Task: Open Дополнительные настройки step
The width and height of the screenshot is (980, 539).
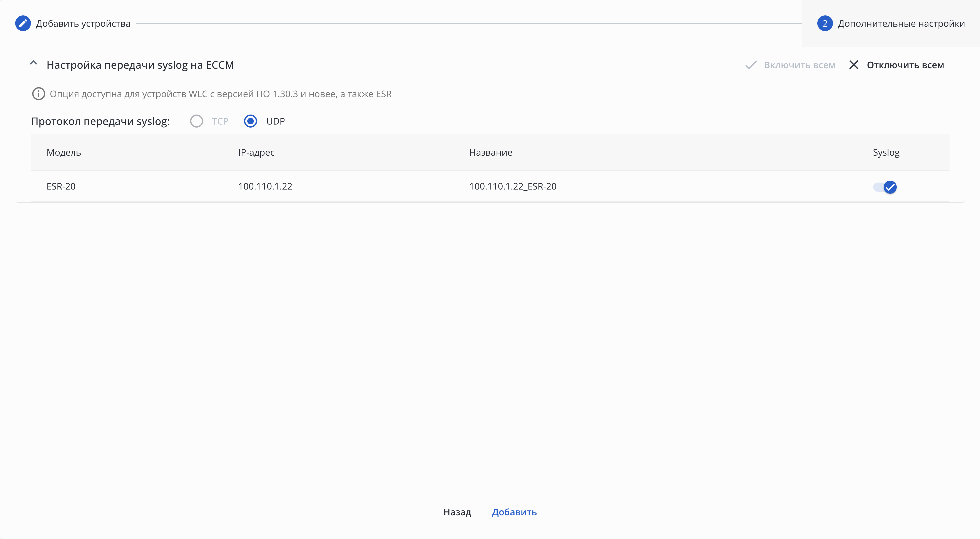Action: click(901, 23)
